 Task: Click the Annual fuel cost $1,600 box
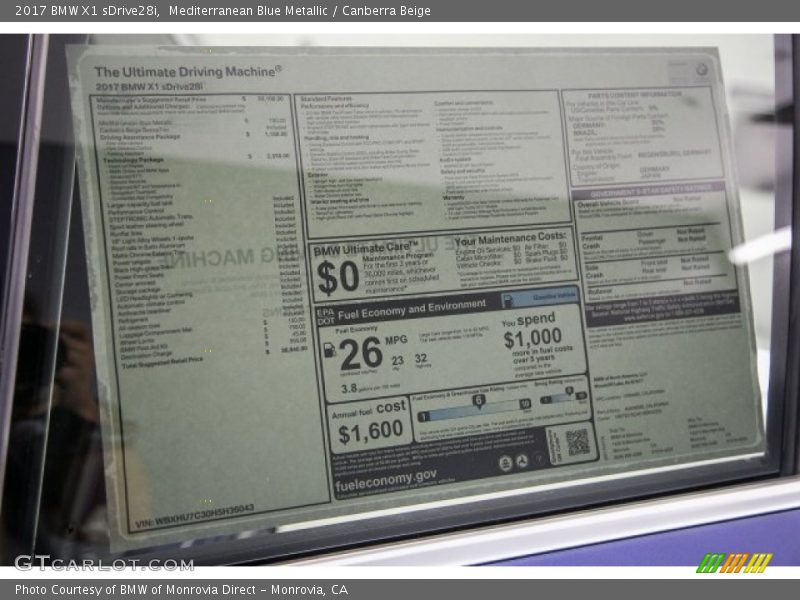(371, 421)
